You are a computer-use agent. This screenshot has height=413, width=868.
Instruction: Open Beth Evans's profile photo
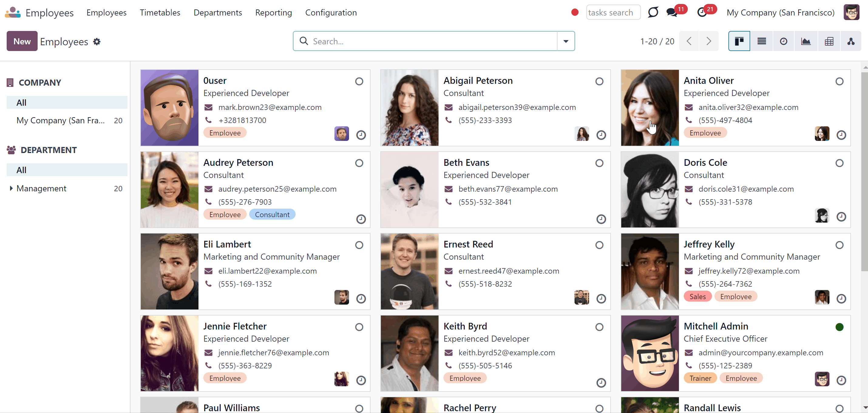[409, 189]
